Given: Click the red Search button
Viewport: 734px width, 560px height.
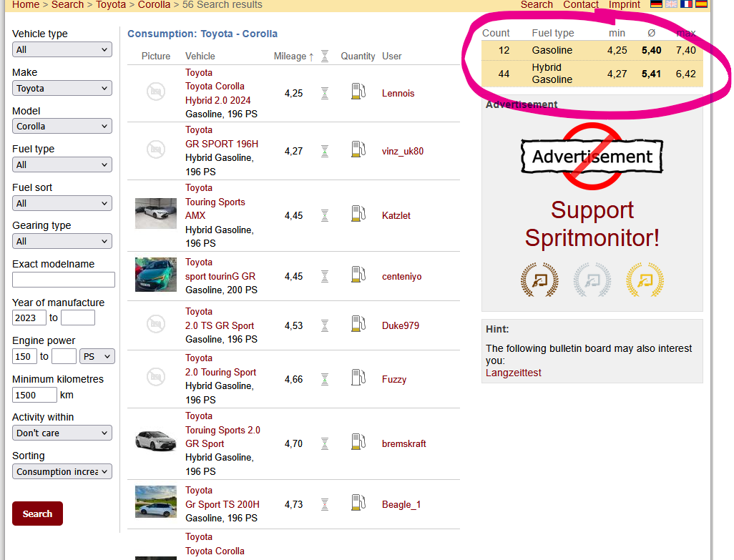Looking at the screenshot, I should click(37, 514).
